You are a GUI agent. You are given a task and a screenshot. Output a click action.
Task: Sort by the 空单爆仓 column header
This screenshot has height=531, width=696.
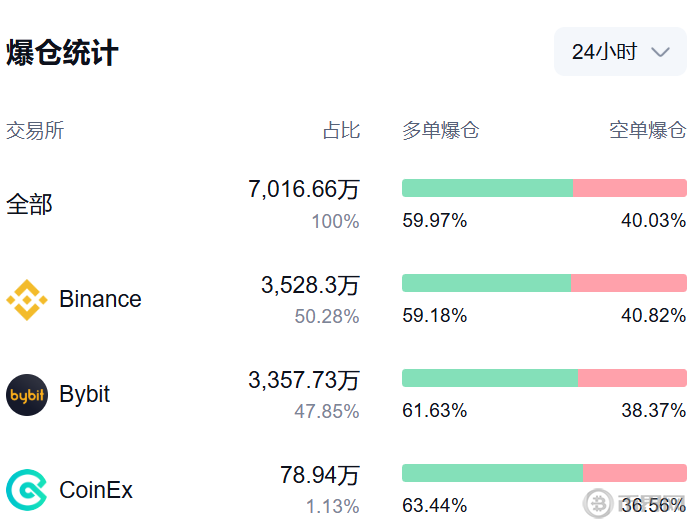click(648, 130)
